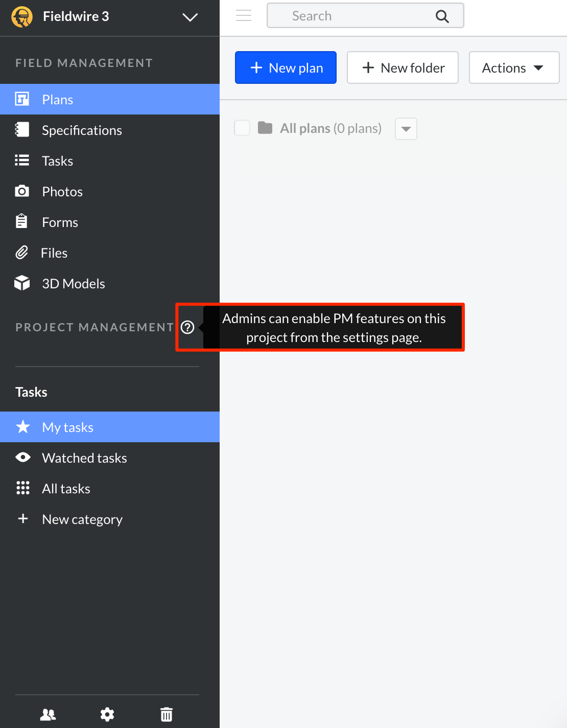Click the search magnifying glass icon
Viewport: 567px width, 728px height.
[442, 16]
